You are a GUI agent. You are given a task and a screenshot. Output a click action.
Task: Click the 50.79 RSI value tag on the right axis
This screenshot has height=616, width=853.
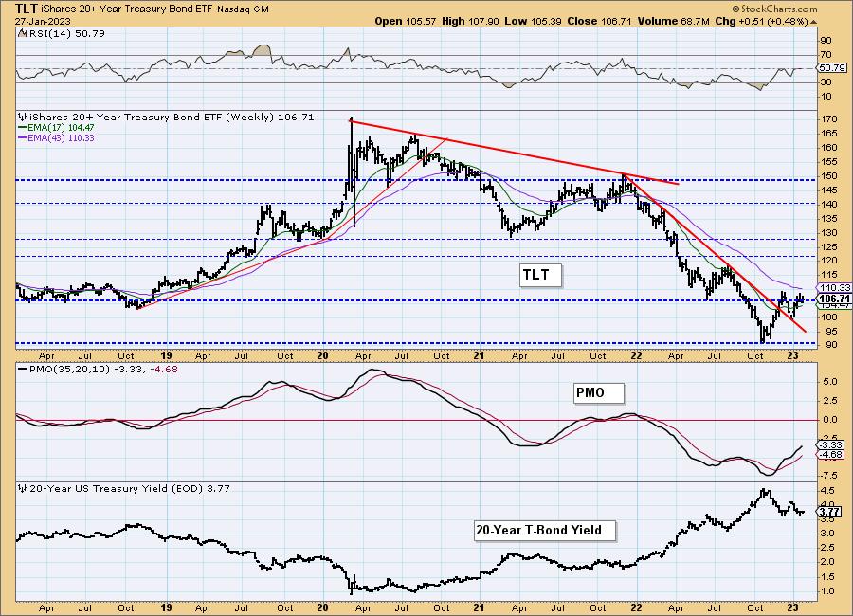[832, 68]
